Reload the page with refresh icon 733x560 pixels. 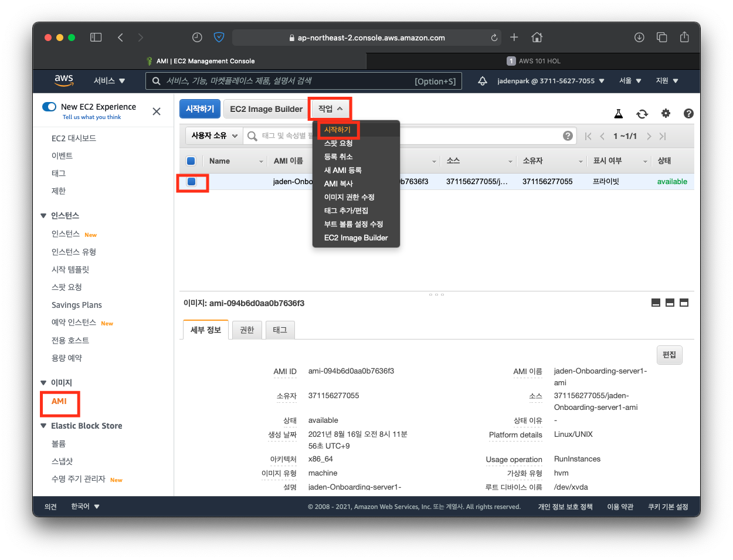494,38
